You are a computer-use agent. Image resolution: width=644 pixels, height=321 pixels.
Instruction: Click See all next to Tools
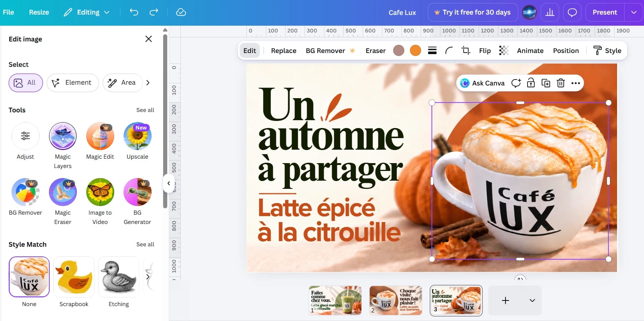(x=145, y=110)
